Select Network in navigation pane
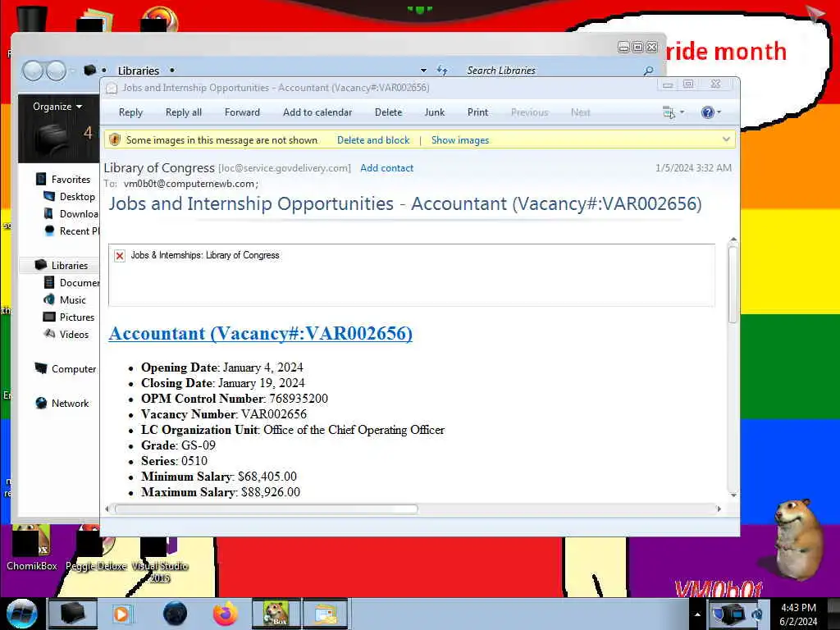Screen dimensions: 840x630 click(x=62, y=404)
